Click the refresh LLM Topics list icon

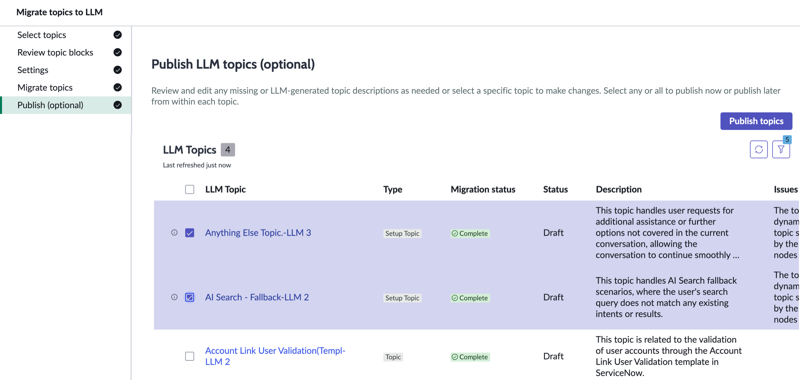tap(759, 149)
